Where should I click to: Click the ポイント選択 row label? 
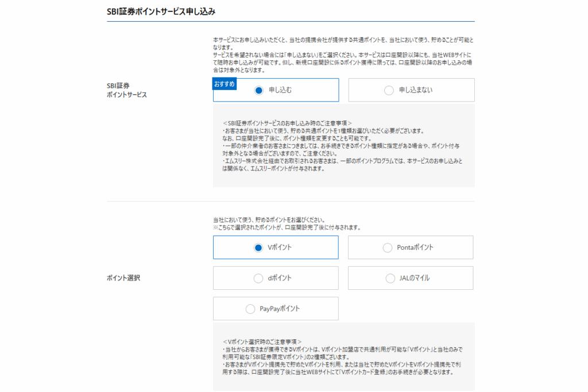click(123, 278)
